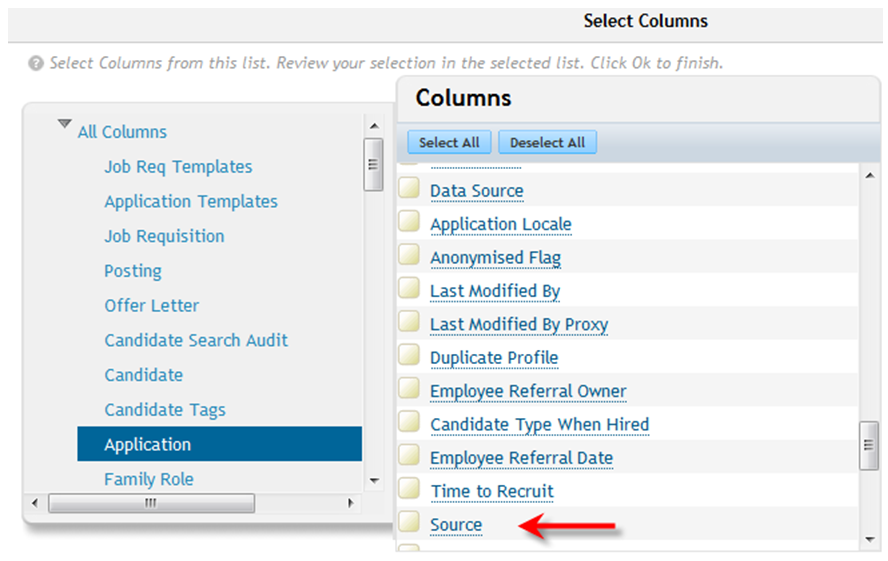Click the category list scroll up arrow
Viewport: 888px width, 561px height.
click(374, 126)
